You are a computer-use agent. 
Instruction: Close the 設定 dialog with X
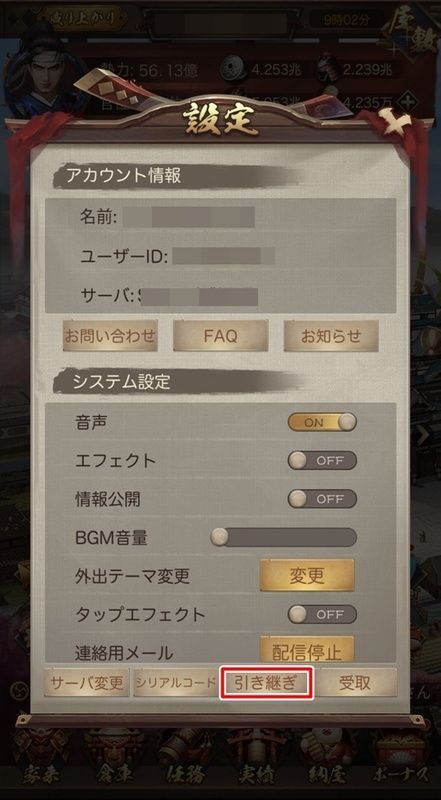click(x=398, y=122)
